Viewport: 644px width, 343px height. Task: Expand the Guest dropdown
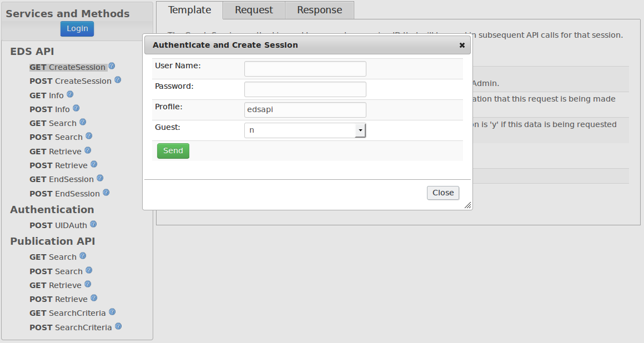click(x=360, y=130)
